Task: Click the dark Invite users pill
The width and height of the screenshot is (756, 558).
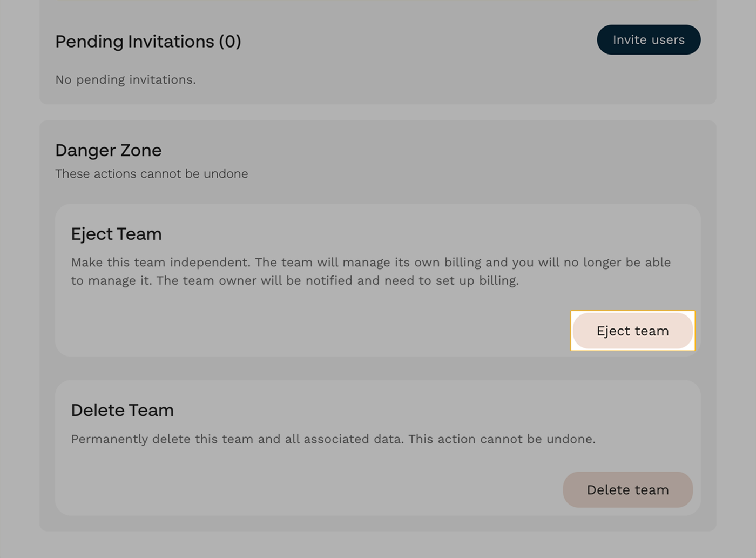Action: tap(648, 39)
